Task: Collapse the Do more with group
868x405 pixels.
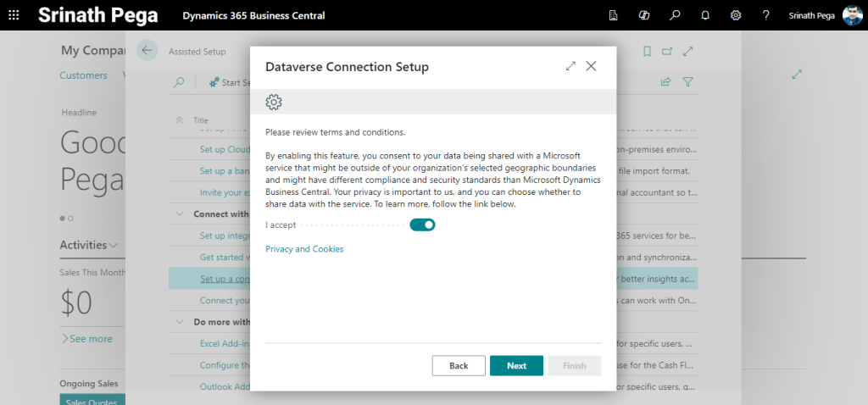Action: pos(180,322)
